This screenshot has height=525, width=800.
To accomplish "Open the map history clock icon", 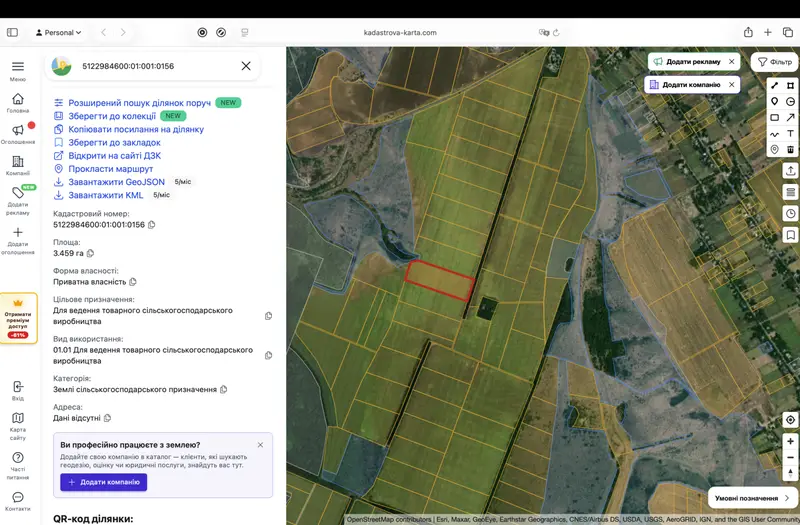I will (x=790, y=214).
